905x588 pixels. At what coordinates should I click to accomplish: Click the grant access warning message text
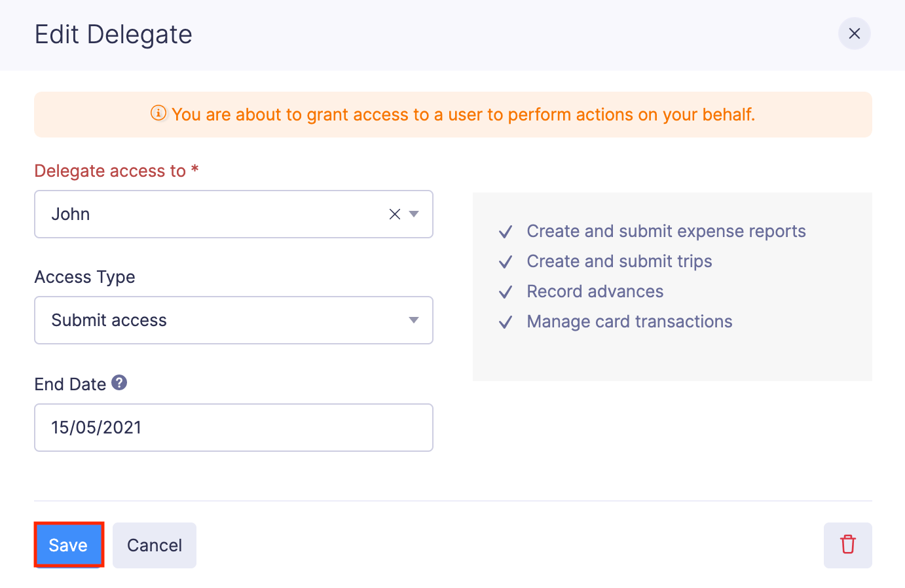point(463,115)
